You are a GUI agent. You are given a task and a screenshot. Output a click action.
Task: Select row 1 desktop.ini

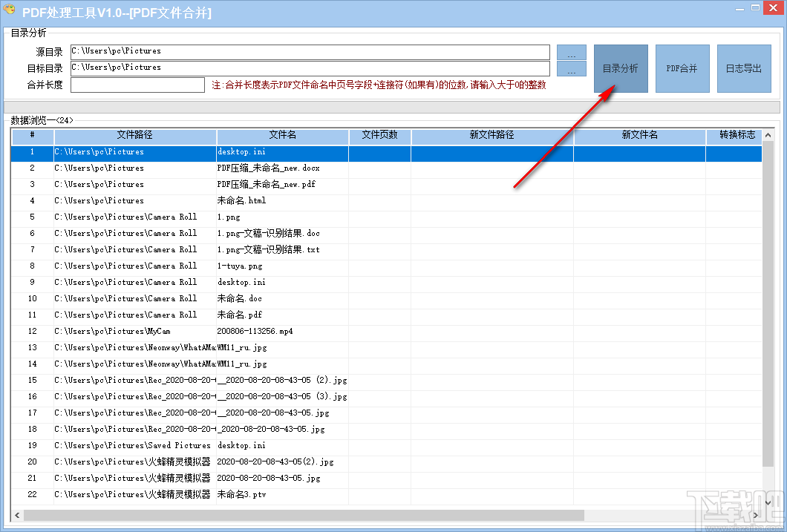[x=387, y=152]
